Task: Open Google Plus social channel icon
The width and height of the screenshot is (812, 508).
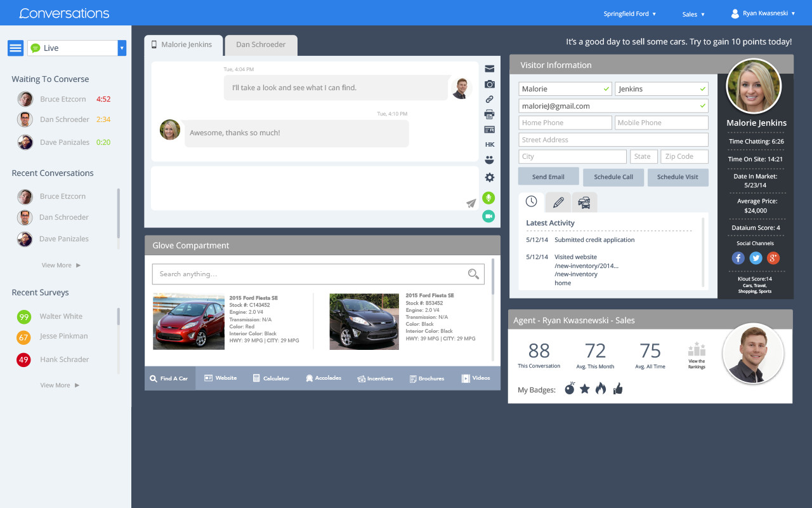Action: (773, 258)
